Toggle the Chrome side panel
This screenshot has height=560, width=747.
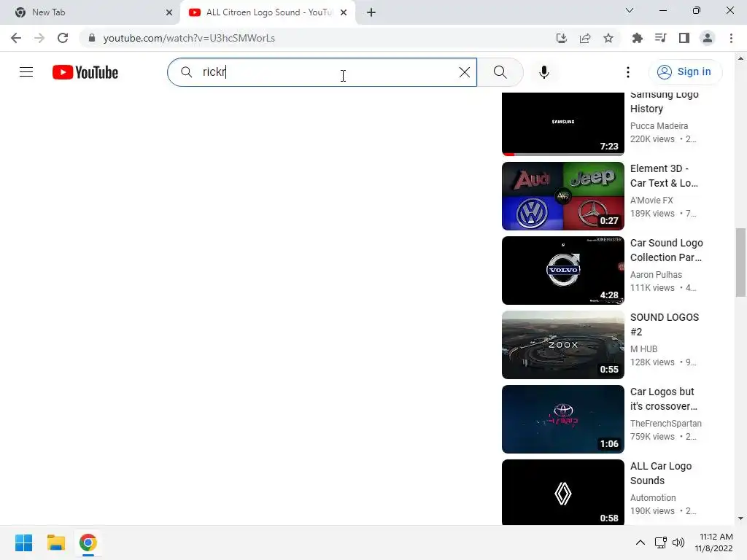[684, 38]
